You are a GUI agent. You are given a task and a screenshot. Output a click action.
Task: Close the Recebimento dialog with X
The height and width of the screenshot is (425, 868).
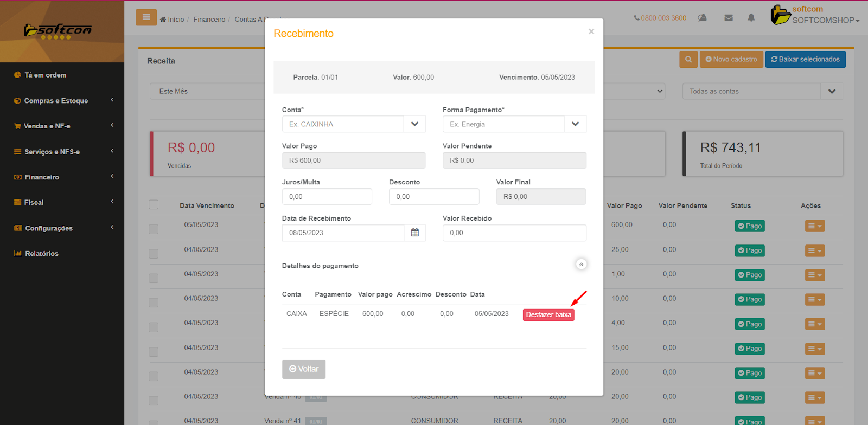click(x=591, y=31)
